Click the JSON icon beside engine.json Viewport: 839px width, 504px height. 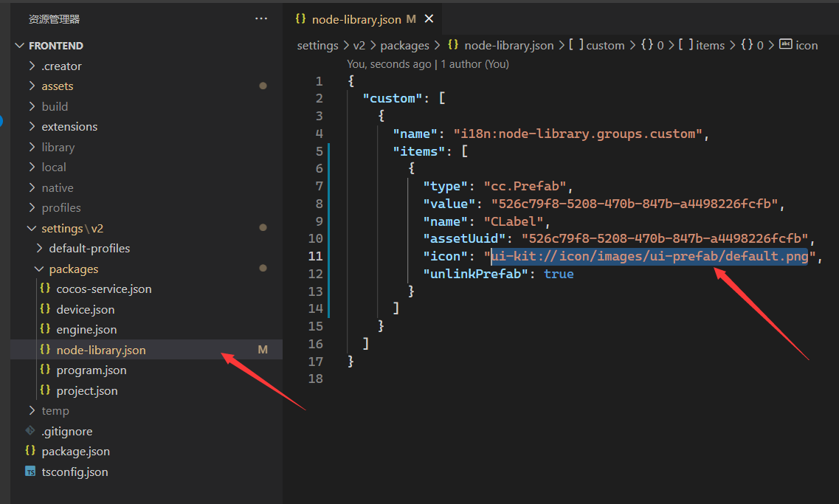pos(45,329)
